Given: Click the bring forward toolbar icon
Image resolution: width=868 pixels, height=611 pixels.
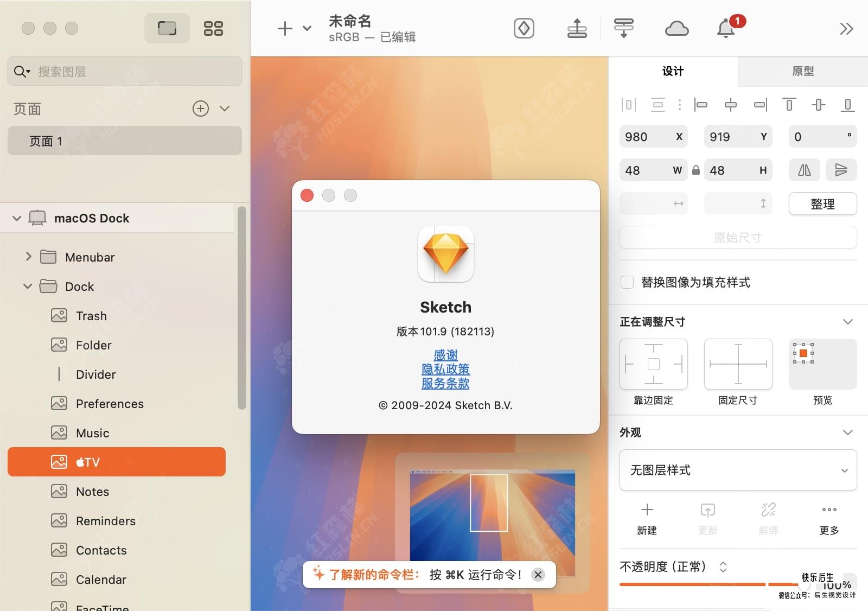Looking at the screenshot, I should click(x=577, y=28).
